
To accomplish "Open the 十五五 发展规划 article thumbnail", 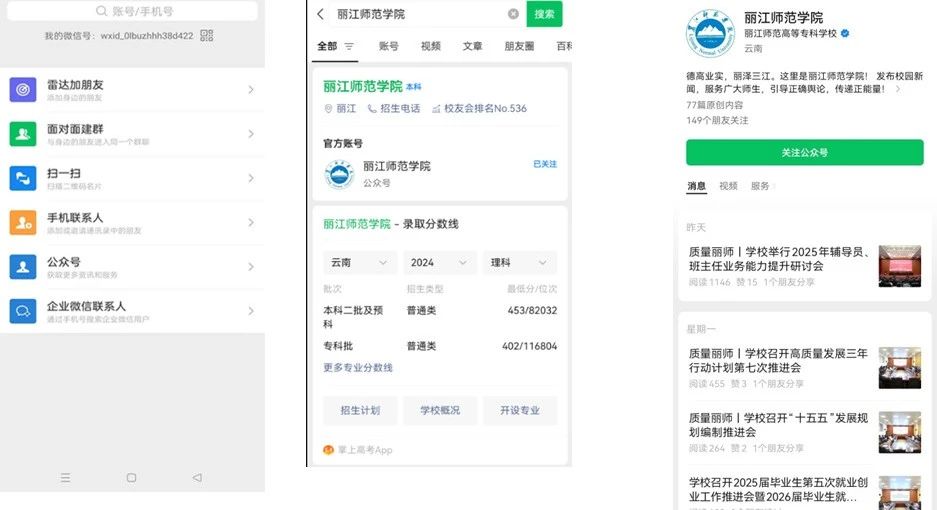I will click(x=899, y=432).
